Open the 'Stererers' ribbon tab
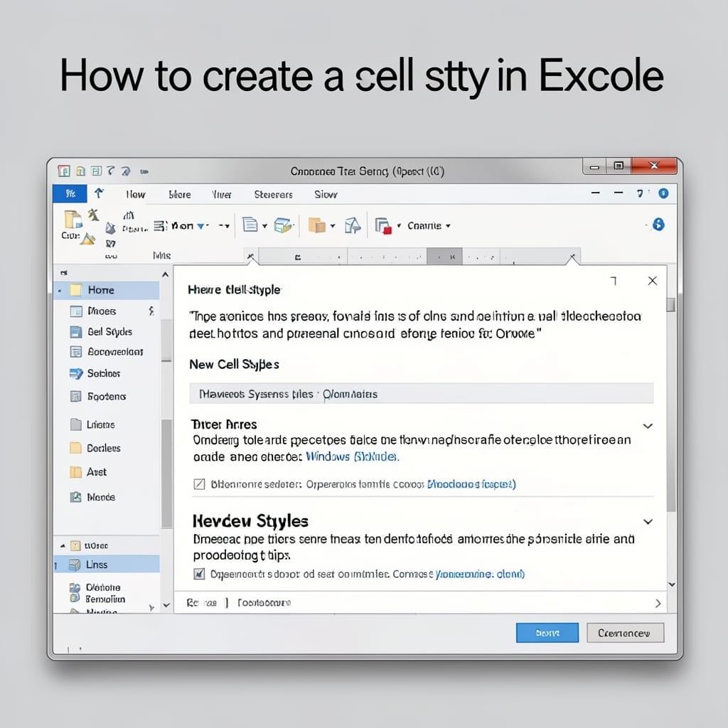Viewport: 728px width, 728px height. click(x=274, y=195)
